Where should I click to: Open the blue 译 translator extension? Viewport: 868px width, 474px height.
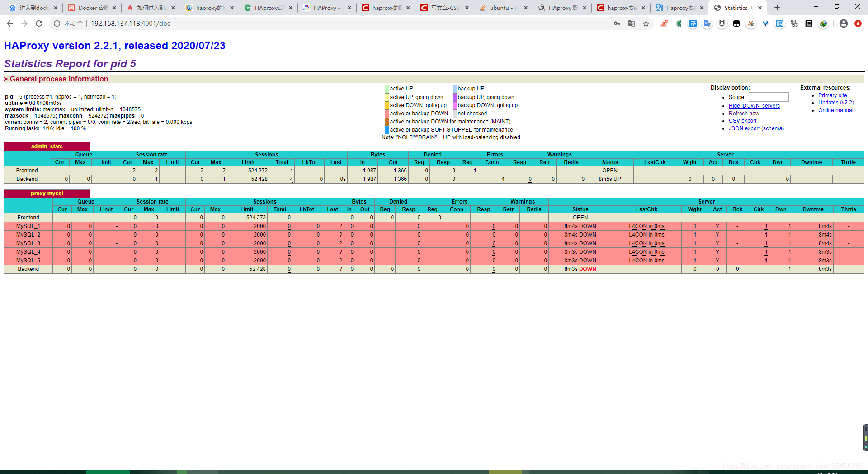pyautogui.click(x=693, y=24)
